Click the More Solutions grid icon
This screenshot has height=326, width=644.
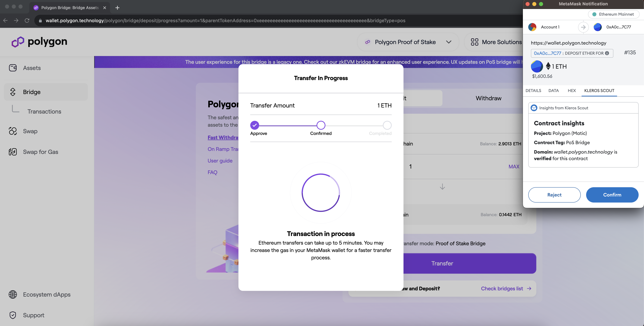click(474, 42)
